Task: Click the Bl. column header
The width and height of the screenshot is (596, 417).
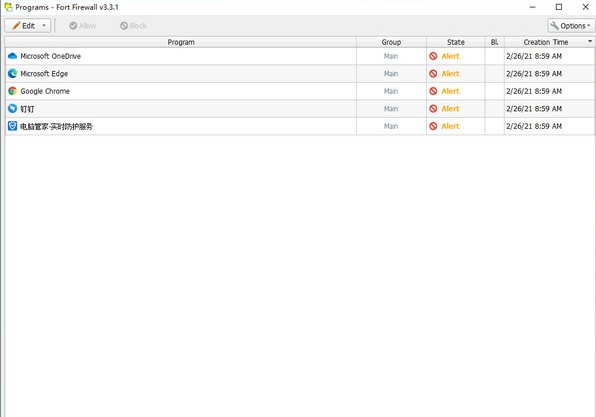Action: point(495,42)
